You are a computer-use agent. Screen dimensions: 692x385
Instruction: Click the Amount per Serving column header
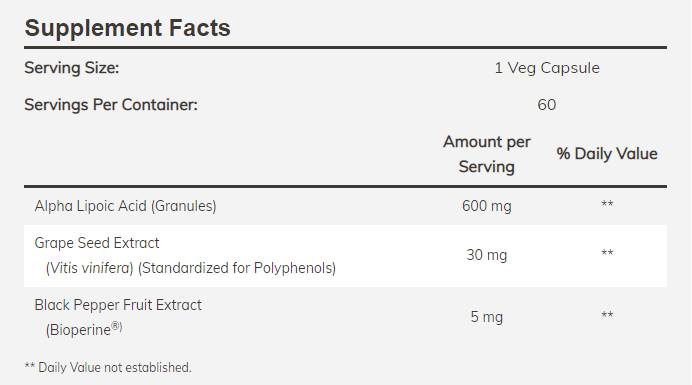(486, 154)
